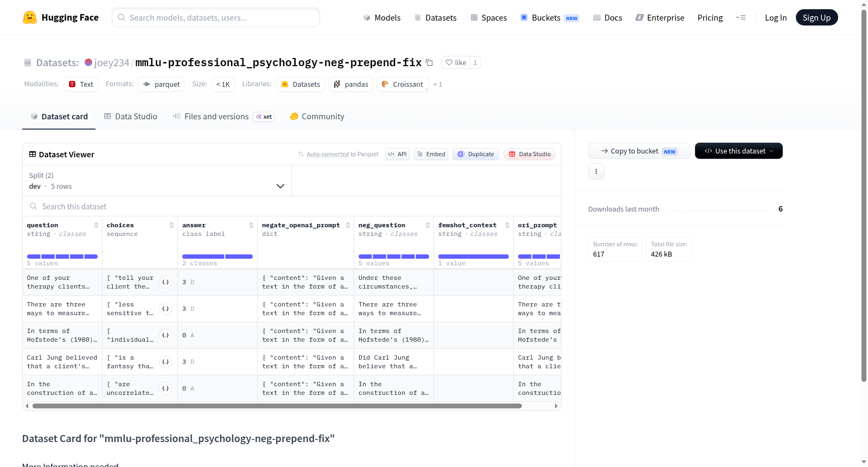This screenshot has width=868, height=467.
Task: Click the Datasets: breadcrumb label
Action: [x=58, y=62]
